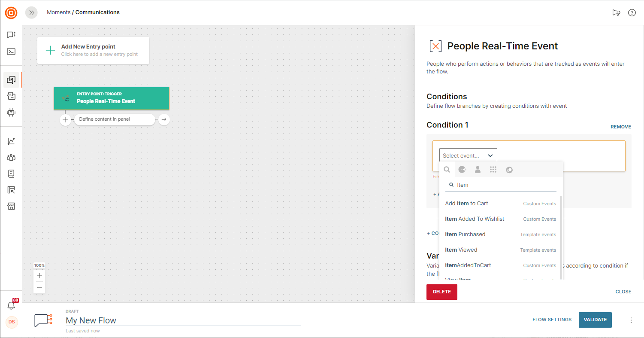The height and width of the screenshot is (338, 644).
Task: Open the three-dot more options menu
Action: tap(631, 320)
